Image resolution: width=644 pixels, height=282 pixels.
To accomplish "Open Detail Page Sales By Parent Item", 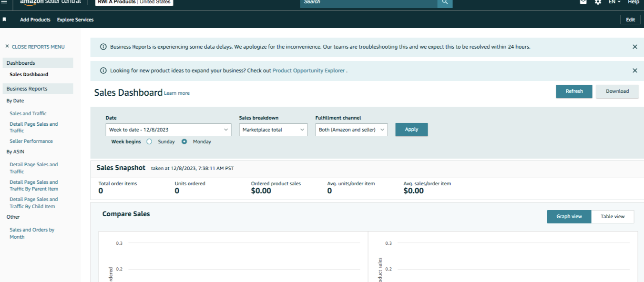I will click(34, 185).
